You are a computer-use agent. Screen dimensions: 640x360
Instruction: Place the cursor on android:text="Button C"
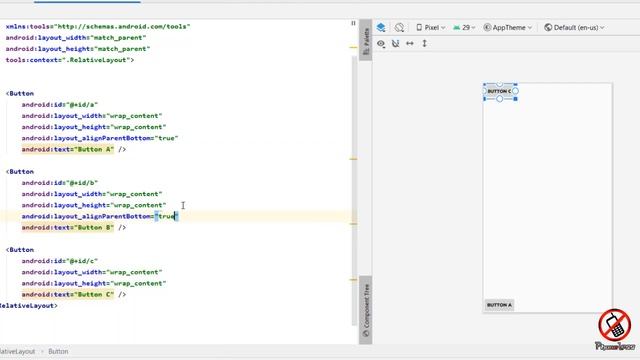click(x=68, y=294)
